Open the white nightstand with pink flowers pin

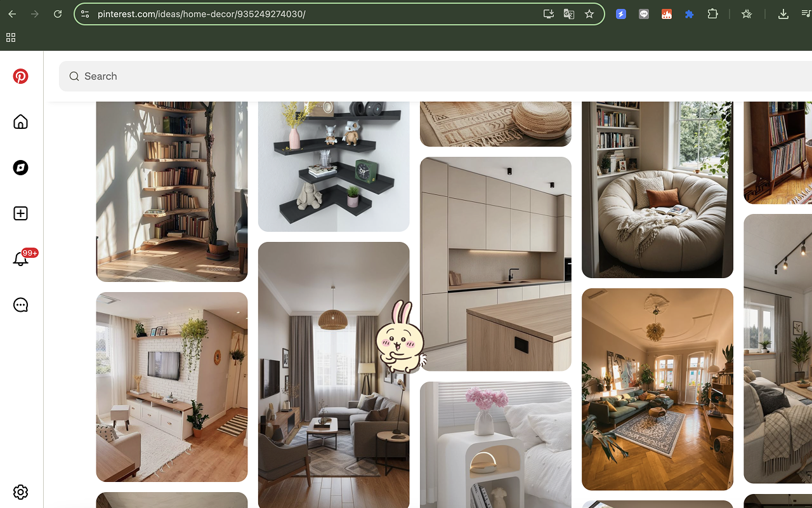495,444
